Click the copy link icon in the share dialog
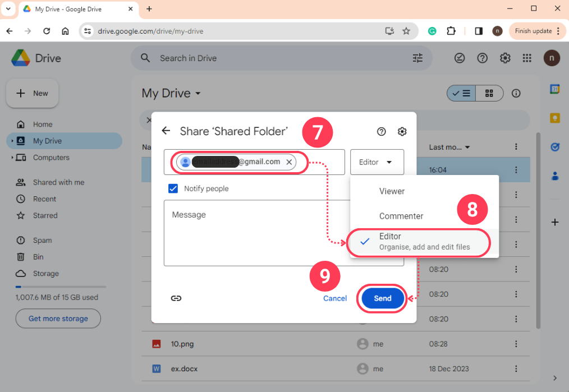This screenshot has width=569, height=392. (176, 298)
